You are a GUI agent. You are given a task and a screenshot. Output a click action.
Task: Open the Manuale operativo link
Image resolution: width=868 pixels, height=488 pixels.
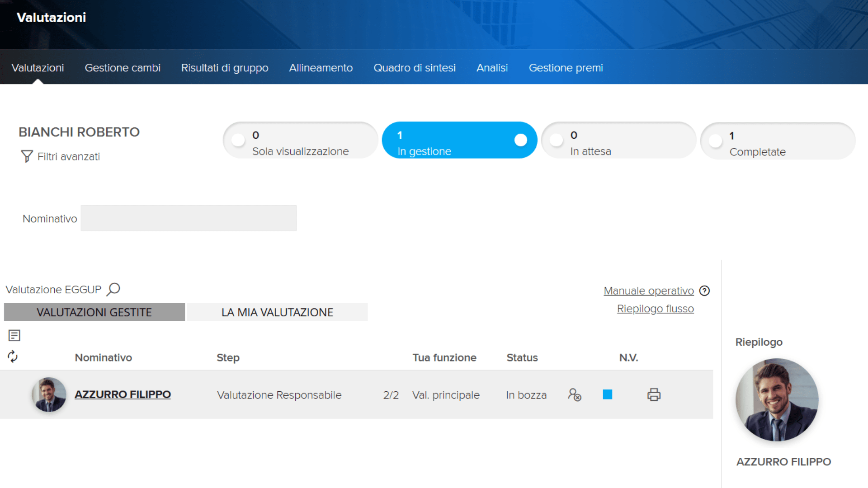(x=649, y=291)
